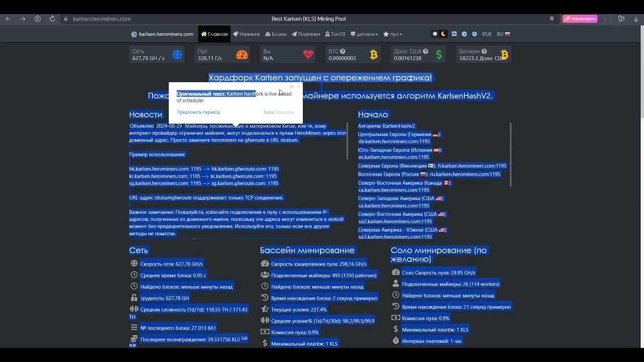This screenshot has width=644, height=362.
Task: Click fi.karlsen.herominers.com:1195 address
Action: tap(472, 166)
